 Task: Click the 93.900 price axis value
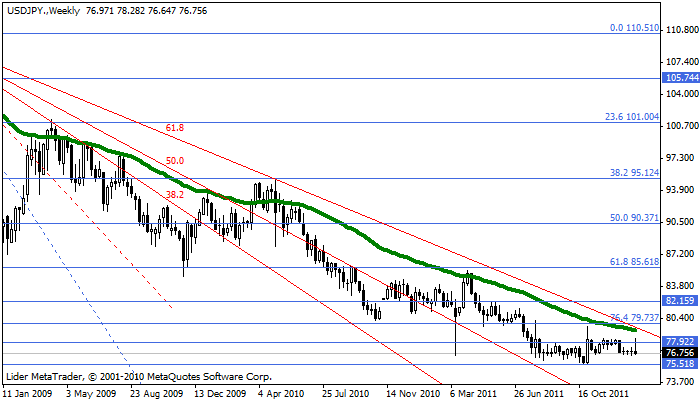682,190
